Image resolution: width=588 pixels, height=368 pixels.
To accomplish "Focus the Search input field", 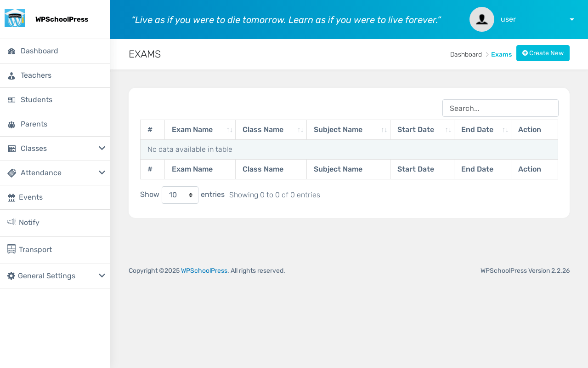I will click(500, 108).
